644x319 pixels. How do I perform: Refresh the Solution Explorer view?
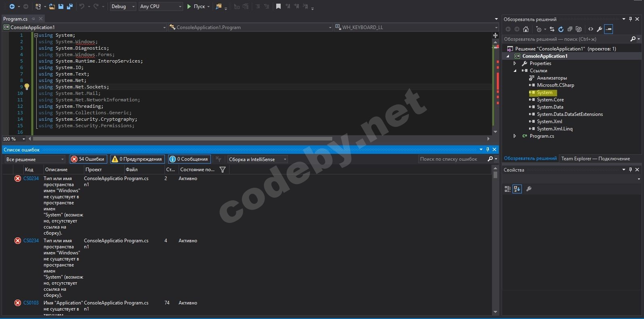(x=561, y=29)
